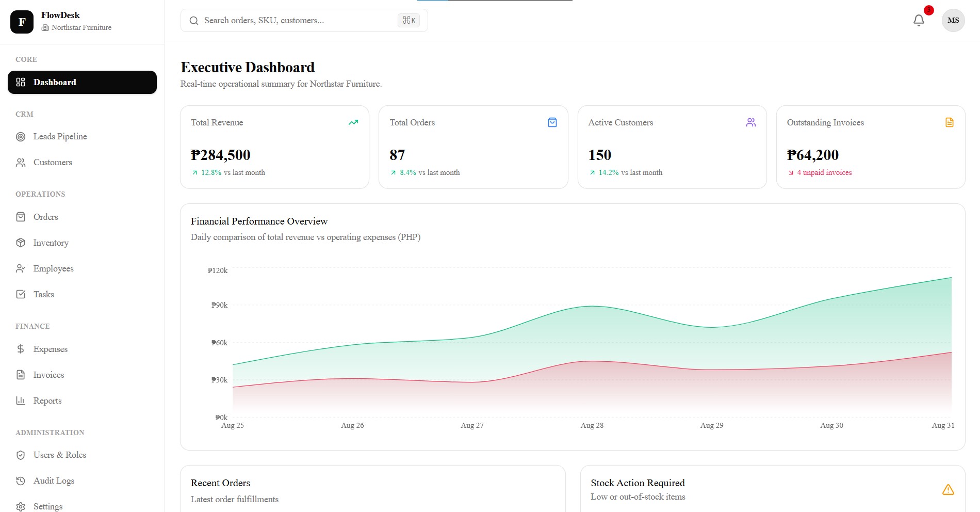
Task: Click the Recent Orders heading
Action: [220, 483]
